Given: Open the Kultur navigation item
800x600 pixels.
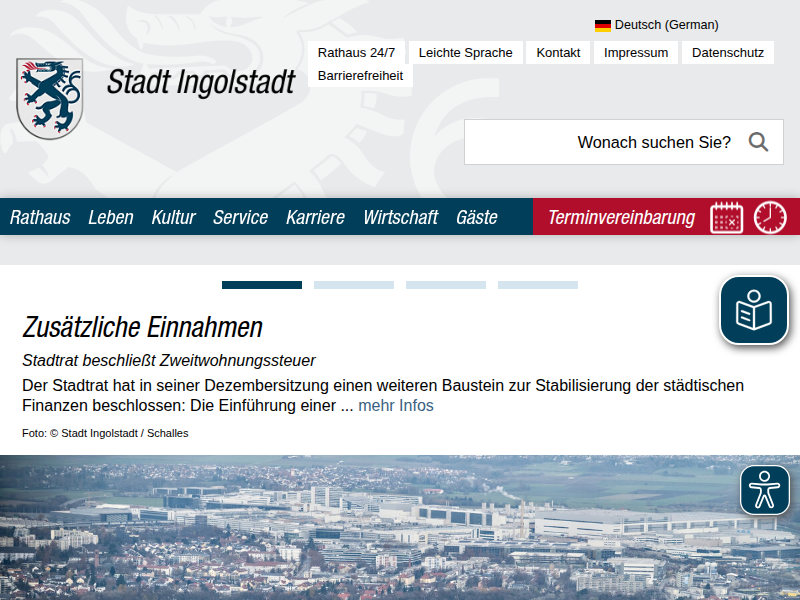Looking at the screenshot, I should coord(173,217).
